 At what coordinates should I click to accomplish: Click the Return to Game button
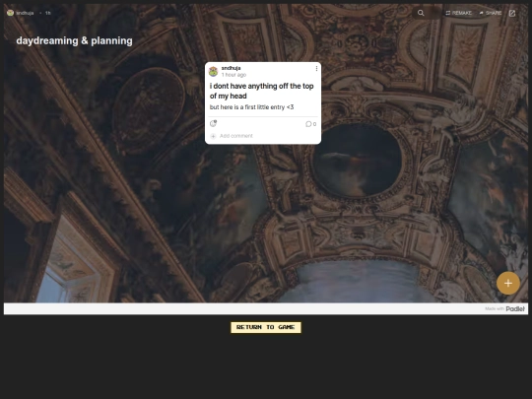click(x=266, y=327)
